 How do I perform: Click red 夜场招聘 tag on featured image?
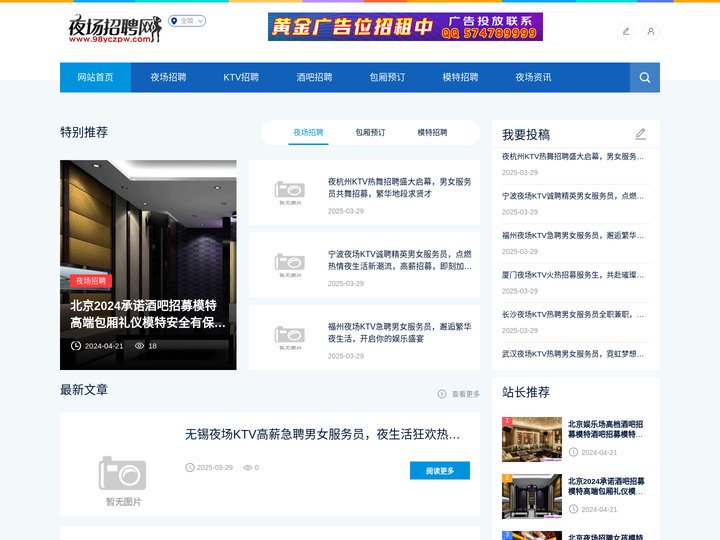pos(91,281)
